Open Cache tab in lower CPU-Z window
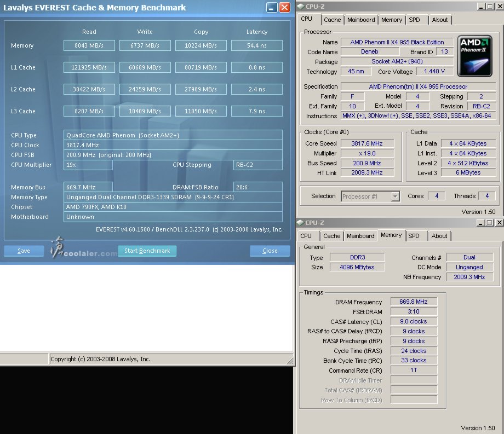This screenshot has width=504, height=434. pos(332,236)
